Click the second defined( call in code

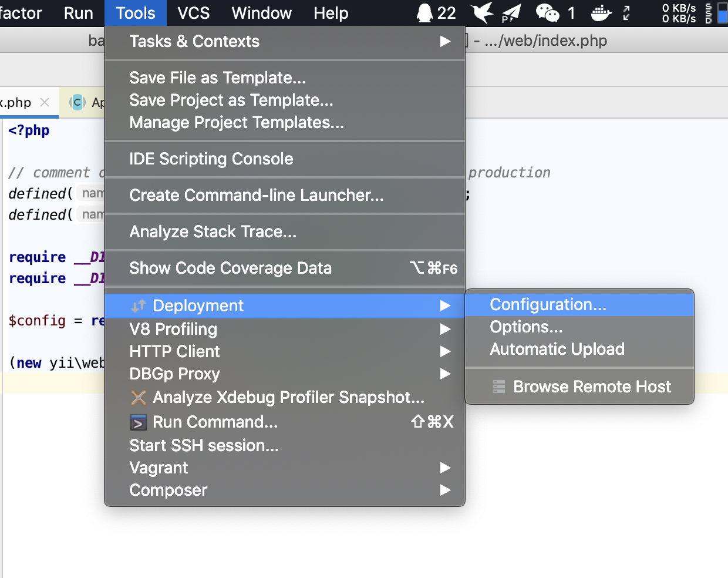pyautogui.click(x=41, y=215)
